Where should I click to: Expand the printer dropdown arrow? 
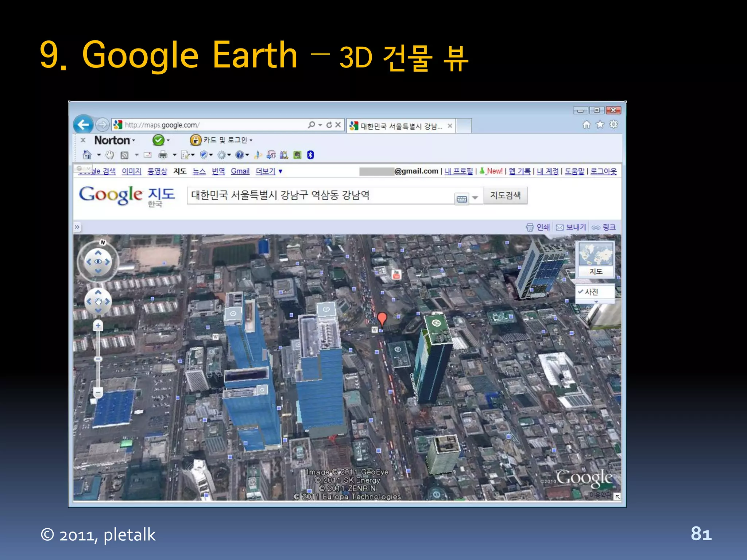pos(175,155)
